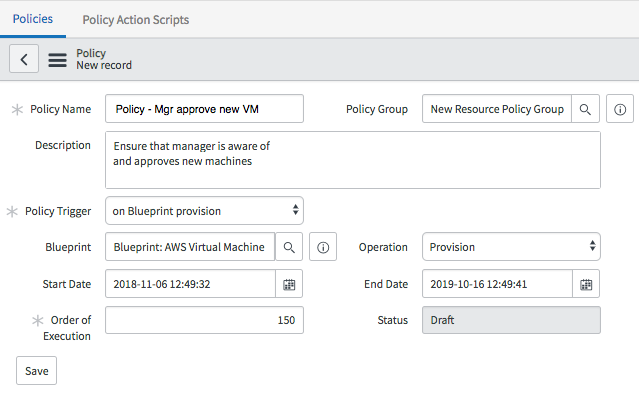Open Start Date calendar picker
The image size is (639, 393).
pos(289,284)
